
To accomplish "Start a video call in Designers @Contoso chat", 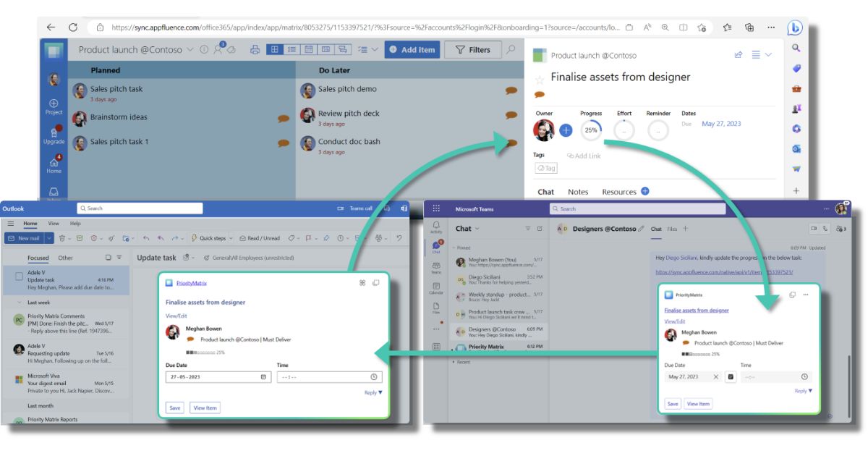I will point(814,229).
